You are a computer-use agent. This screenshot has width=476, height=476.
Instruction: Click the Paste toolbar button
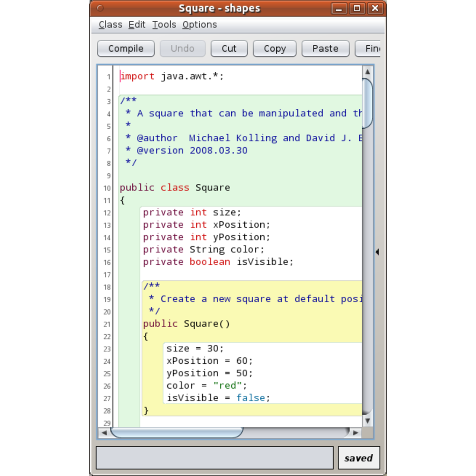[325, 49]
